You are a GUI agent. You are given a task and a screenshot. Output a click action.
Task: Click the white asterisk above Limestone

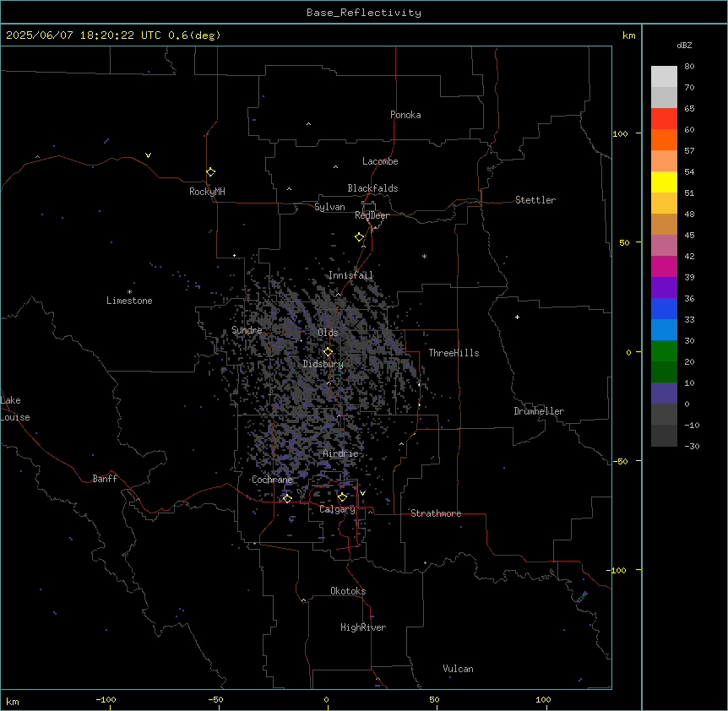click(x=129, y=292)
